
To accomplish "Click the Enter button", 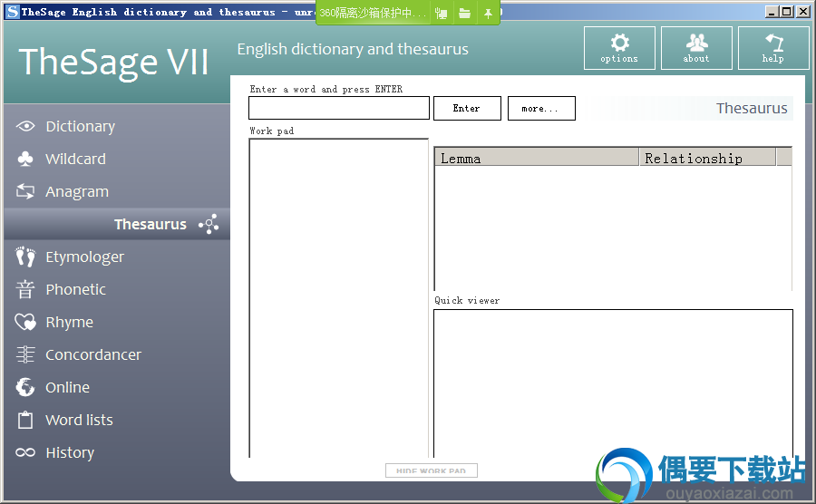I will pyautogui.click(x=467, y=108).
